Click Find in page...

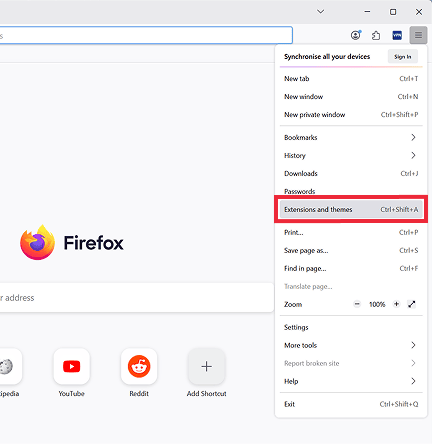coord(351,268)
